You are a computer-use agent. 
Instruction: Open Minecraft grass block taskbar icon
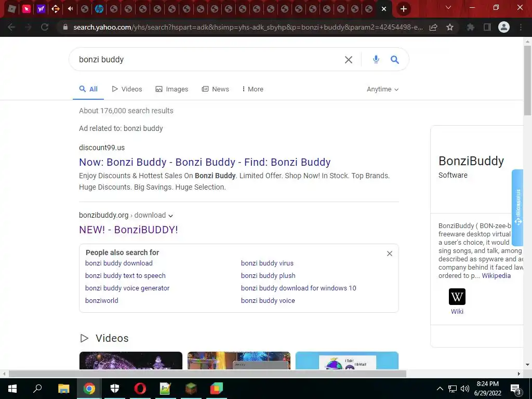click(x=191, y=389)
